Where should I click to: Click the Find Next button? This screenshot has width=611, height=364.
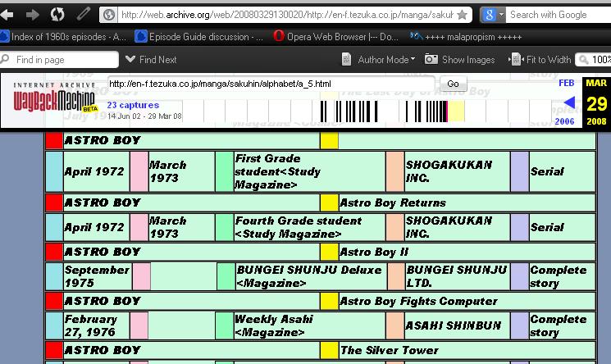[151, 60]
